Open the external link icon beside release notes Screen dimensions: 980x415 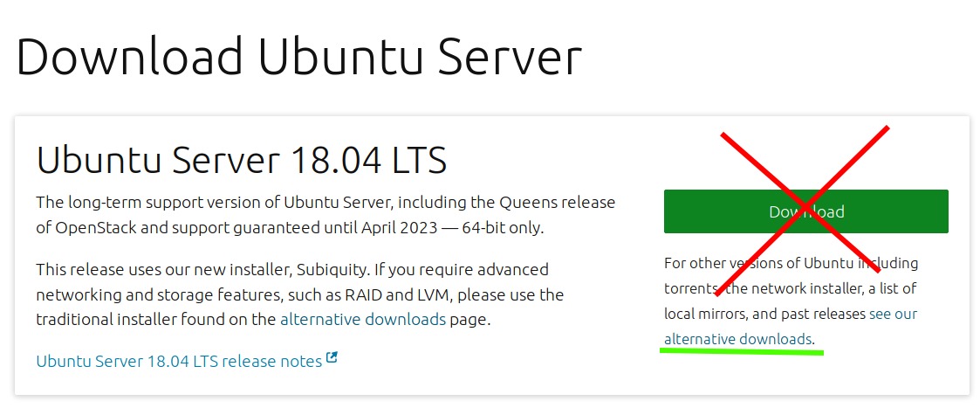pyautogui.click(x=332, y=357)
